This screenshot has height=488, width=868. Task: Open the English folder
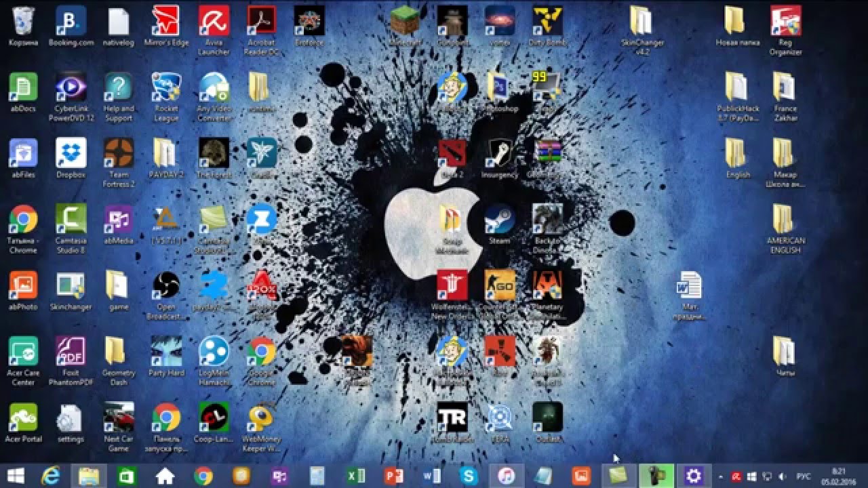[x=737, y=153]
